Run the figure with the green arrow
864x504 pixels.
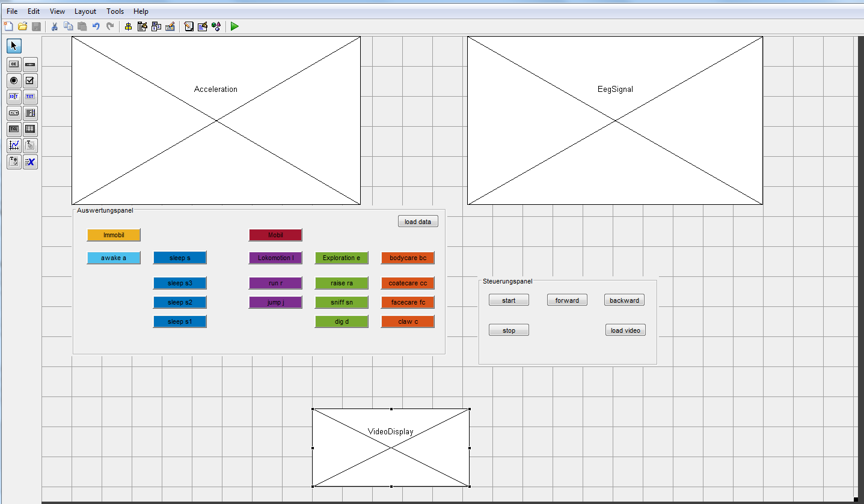(x=234, y=26)
